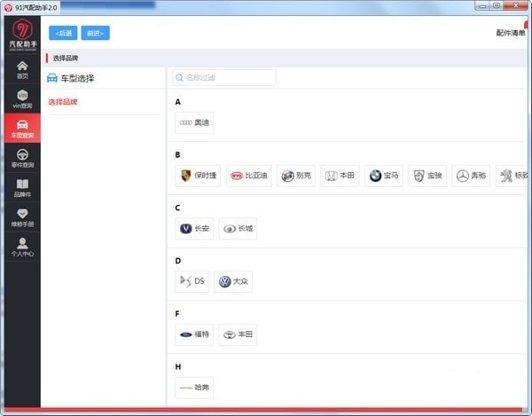Choose the 丰田 Toyota brand
532x416 pixels.
(238, 334)
